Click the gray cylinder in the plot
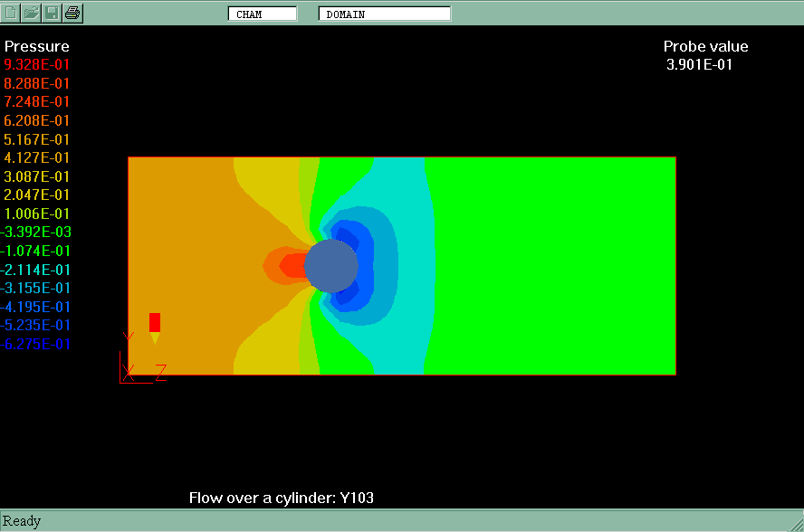 330,266
